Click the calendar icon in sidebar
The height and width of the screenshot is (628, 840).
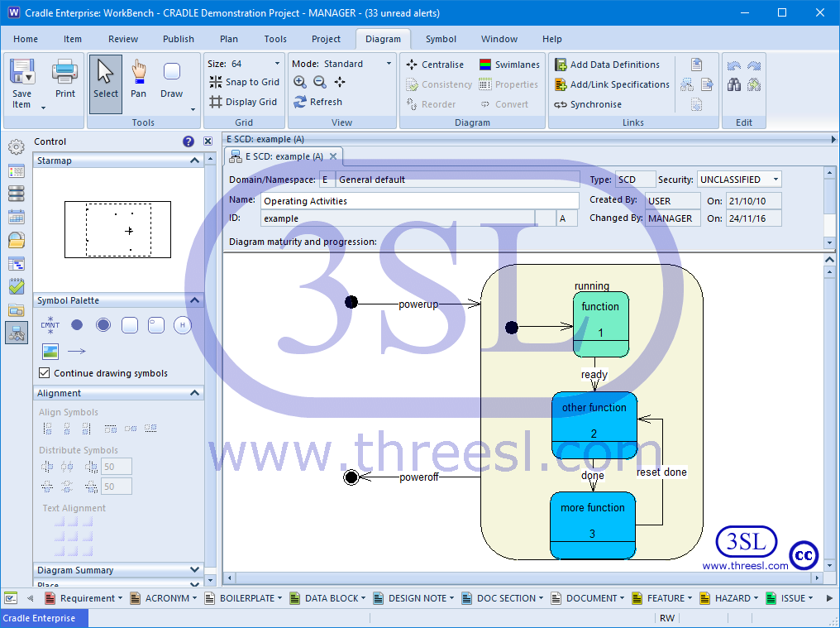click(x=16, y=217)
